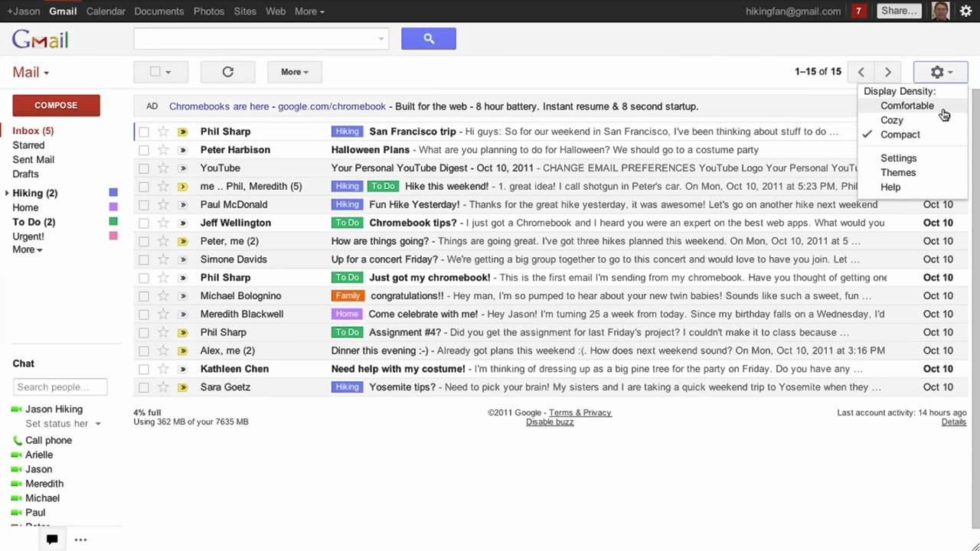This screenshot has width=980, height=551.
Task: Refresh the inbox with the reload icon
Action: click(227, 72)
